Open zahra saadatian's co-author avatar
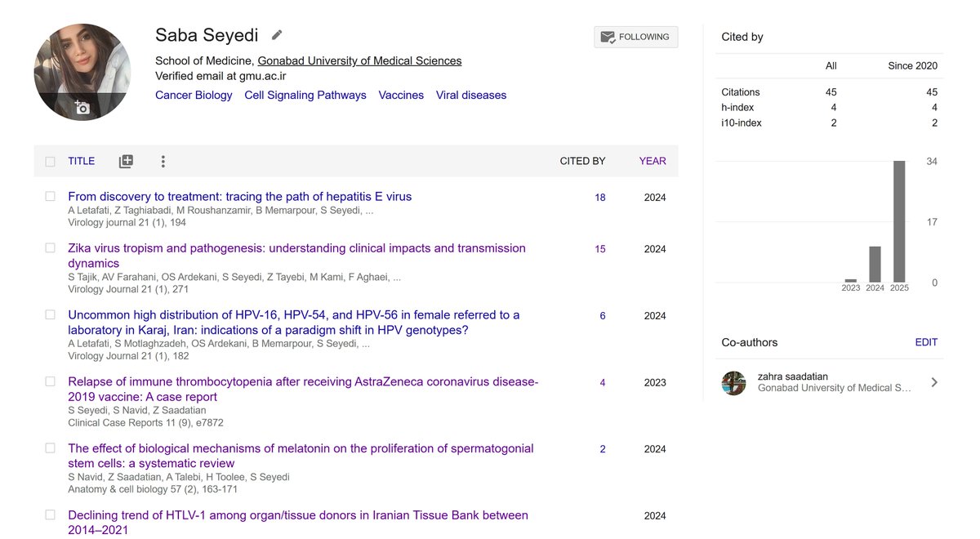980x539 pixels. tap(734, 383)
